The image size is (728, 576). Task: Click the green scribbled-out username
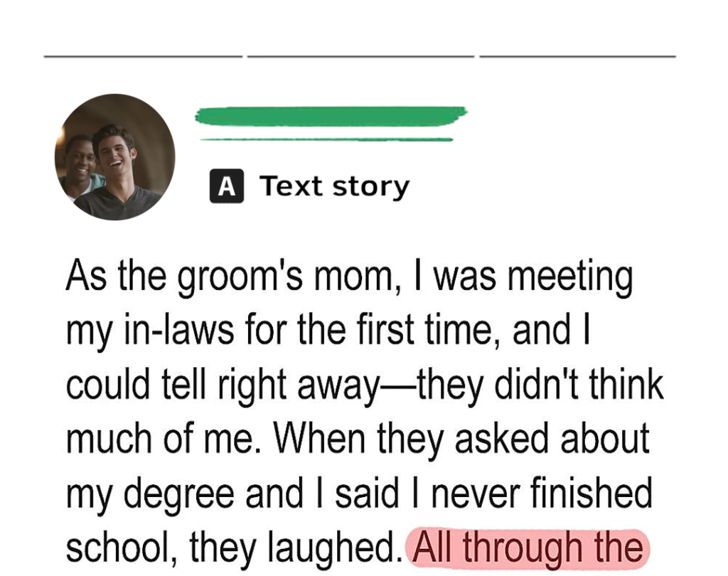(x=331, y=116)
